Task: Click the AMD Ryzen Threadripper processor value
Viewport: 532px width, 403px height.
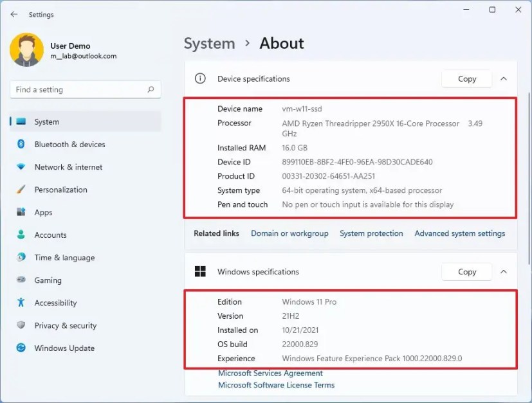Action: (x=382, y=128)
